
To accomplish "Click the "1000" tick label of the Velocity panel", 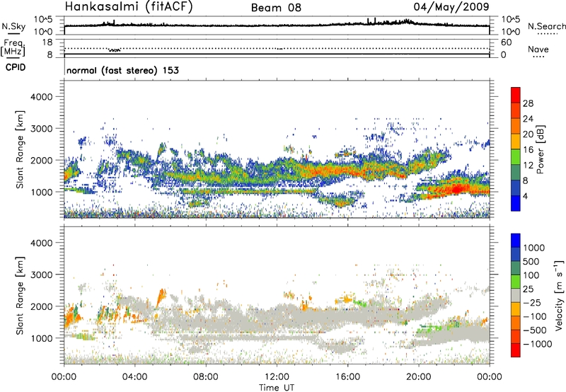I will 41,338.
